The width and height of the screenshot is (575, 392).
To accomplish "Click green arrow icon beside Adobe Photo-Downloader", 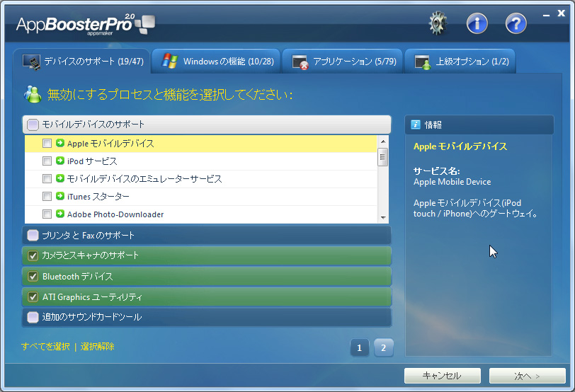I will pos(60,214).
